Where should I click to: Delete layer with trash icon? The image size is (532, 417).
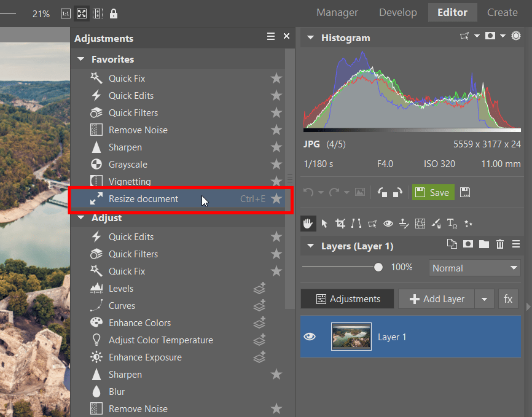click(500, 244)
